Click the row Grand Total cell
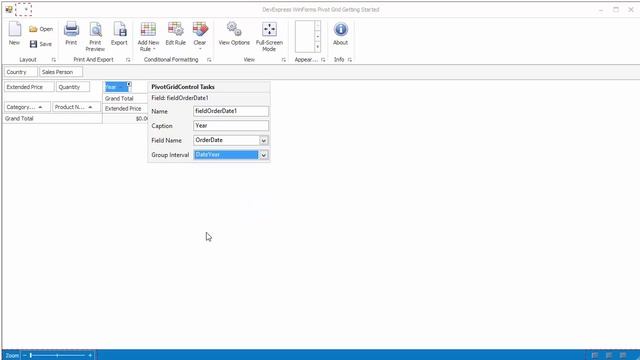640x360 pixels. [x=52, y=118]
